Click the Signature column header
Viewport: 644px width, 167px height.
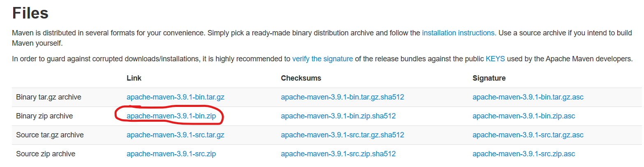[x=489, y=78]
